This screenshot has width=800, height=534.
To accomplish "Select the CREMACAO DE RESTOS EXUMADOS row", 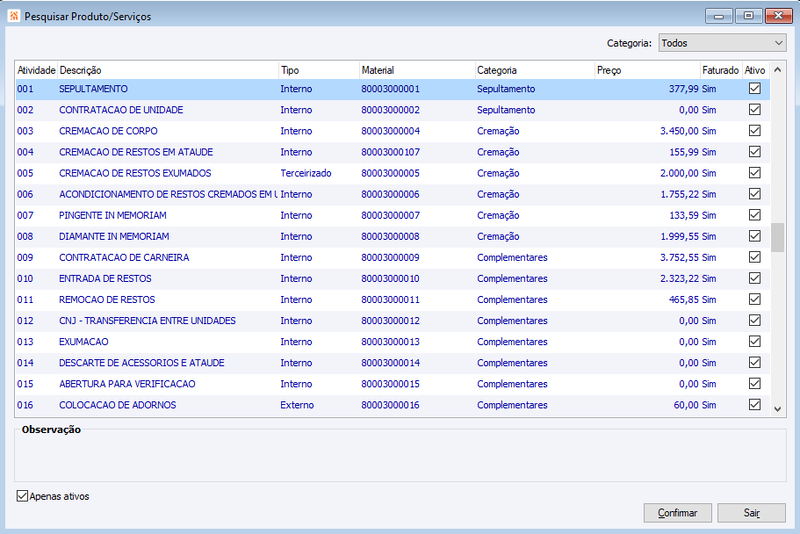I will click(x=392, y=173).
